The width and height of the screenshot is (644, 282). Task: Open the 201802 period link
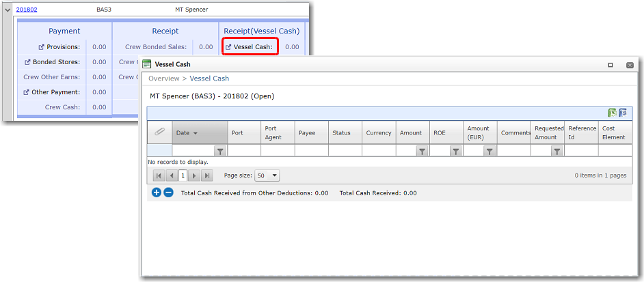coord(27,10)
